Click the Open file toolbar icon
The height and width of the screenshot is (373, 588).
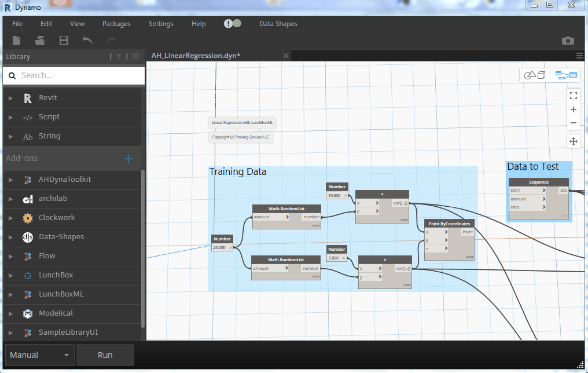pyautogui.click(x=40, y=41)
